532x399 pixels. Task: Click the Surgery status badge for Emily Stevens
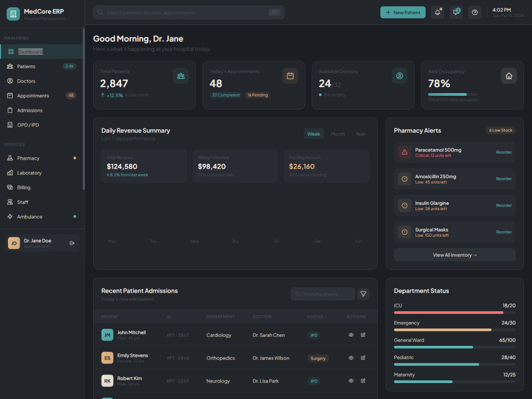pos(318,358)
